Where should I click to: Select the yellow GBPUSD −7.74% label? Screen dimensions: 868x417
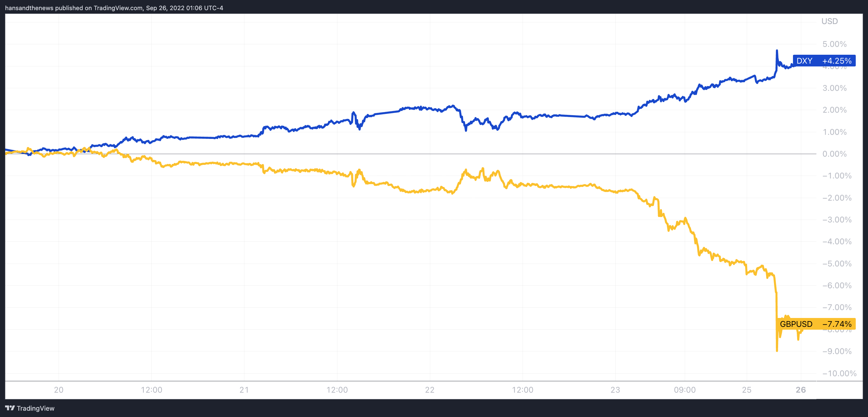tap(815, 324)
